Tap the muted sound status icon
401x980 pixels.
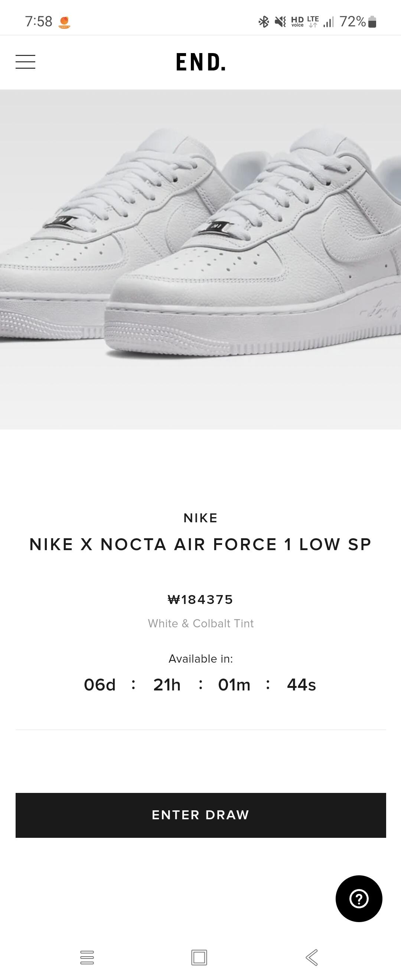tap(280, 22)
